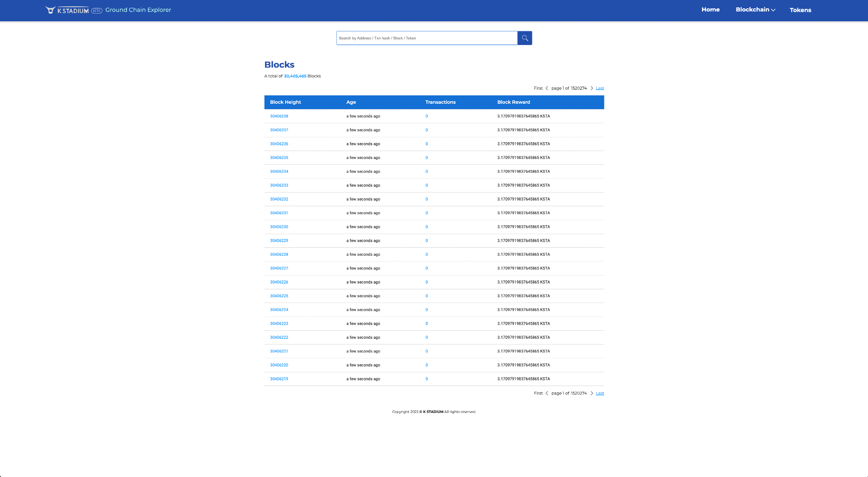Screen dimensions: 868x477
Task: Click First in the top pagination
Action: click(538, 88)
